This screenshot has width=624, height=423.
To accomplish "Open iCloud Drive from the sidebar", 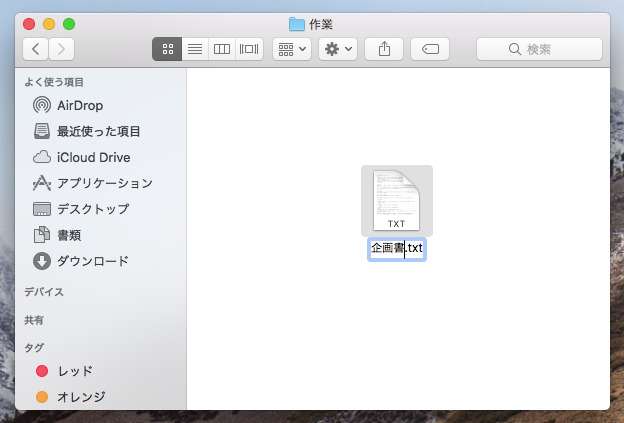I will 94,157.
